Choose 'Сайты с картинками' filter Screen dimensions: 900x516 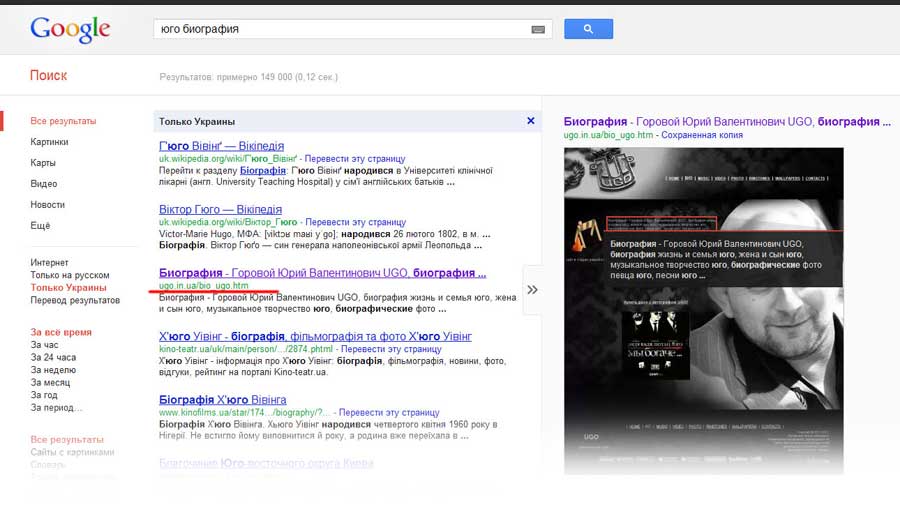click(72, 452)
